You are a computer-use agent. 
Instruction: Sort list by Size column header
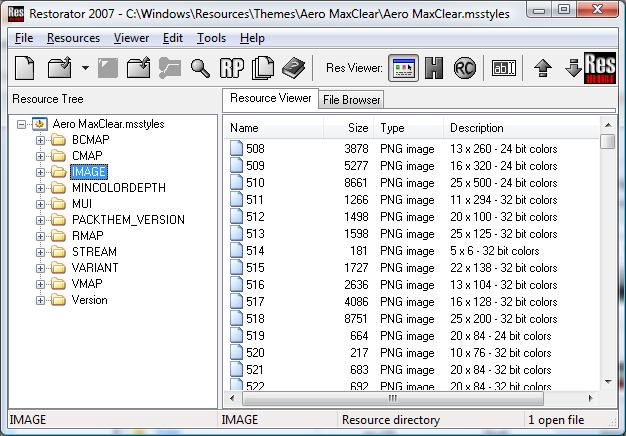pyautogui.click(x=349, y=128)
